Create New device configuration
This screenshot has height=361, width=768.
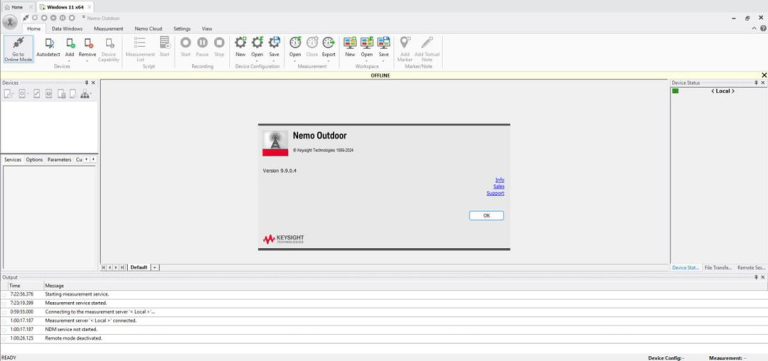coord(240,47)
